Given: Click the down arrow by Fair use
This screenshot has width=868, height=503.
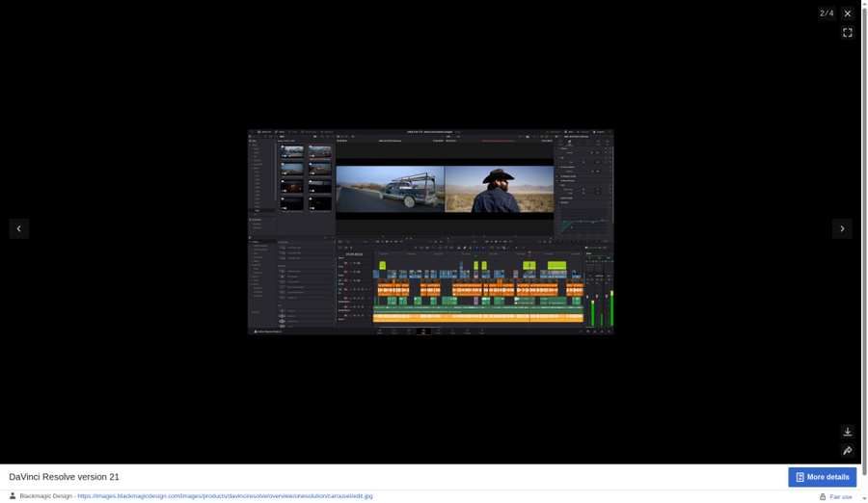Looking at the screenshot, I should (863, 498).
